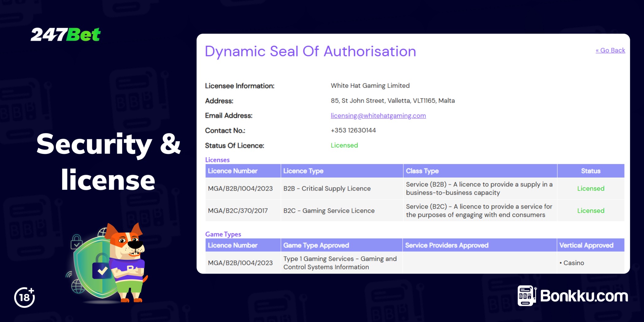Click the globe icon beside shield

[77, 287]
